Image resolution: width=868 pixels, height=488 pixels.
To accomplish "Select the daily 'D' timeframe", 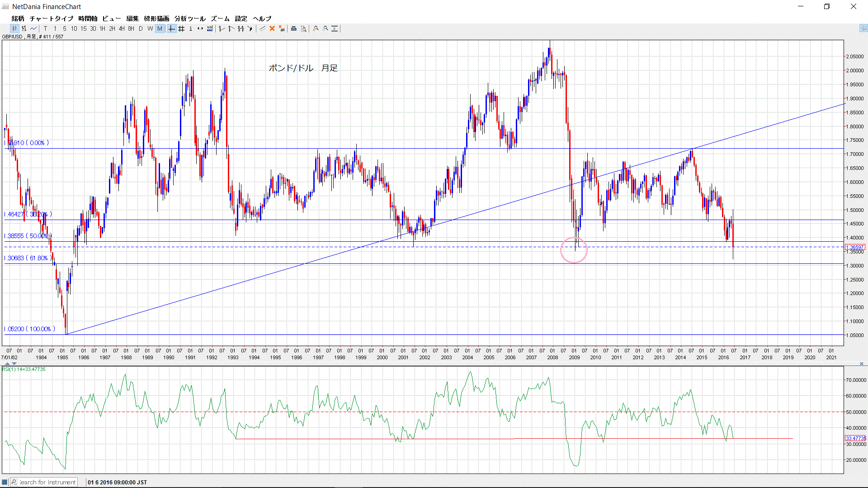I will point(141,28).
